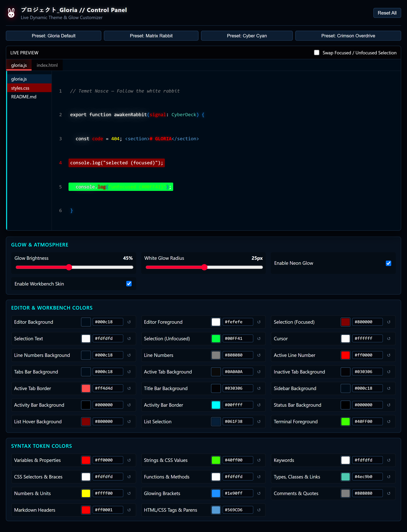The width and height of the screenshot is (407, 532).
Task: Reset Editor Background color to default
Action: pos(129,322)
